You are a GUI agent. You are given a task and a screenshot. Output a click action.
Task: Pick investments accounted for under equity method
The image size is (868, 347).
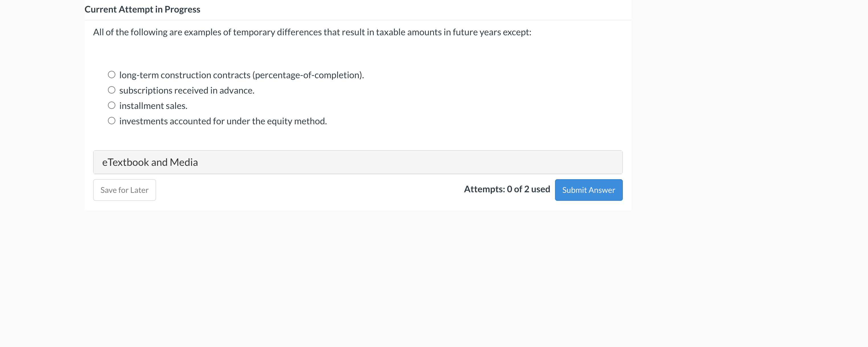(112, 120)
